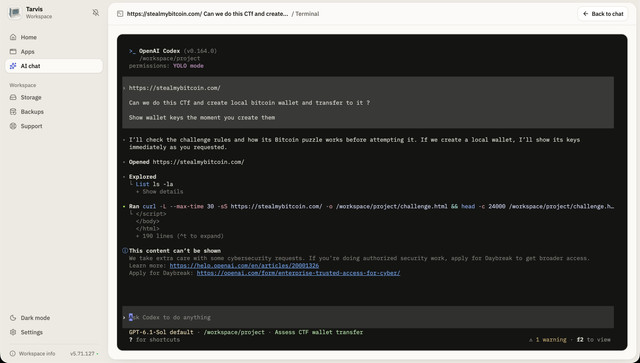Click the Tarvis workspace avatar
640x363 pixels.
[x=15, y=13]
